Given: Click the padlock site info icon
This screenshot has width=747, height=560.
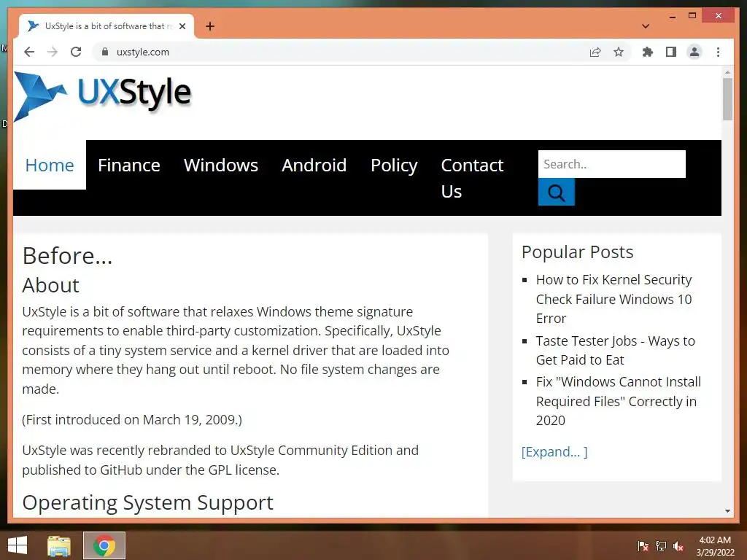Looking at the screenshot, I should 105,52.
